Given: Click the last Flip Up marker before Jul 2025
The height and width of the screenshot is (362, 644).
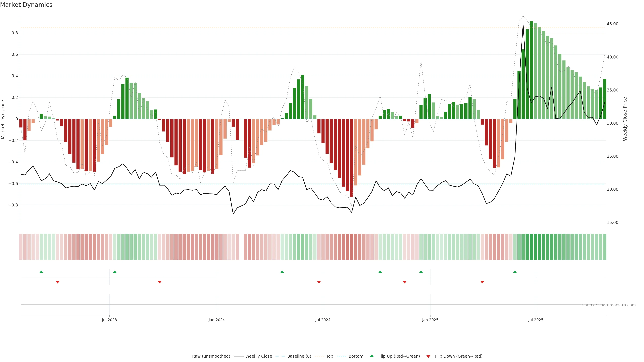Looking at the screenshot, I should pos(515,272).
